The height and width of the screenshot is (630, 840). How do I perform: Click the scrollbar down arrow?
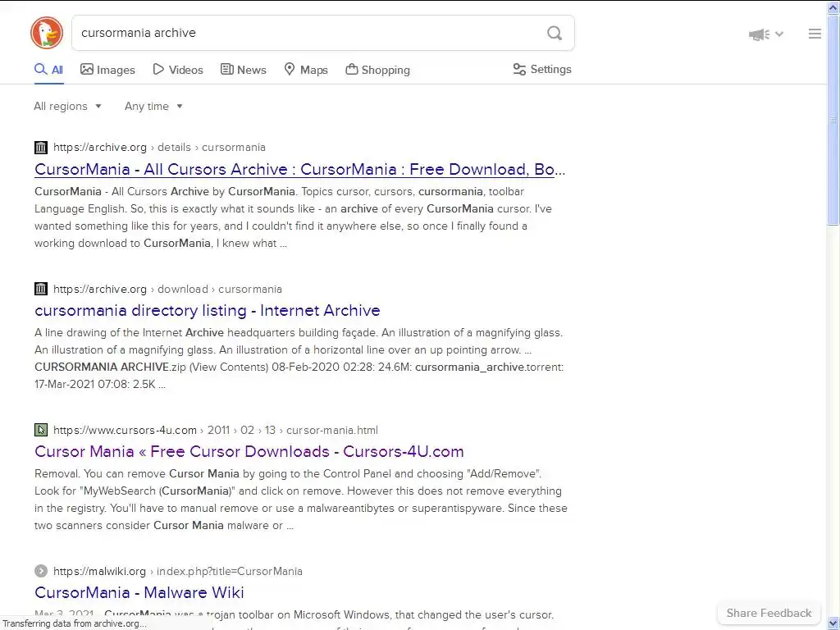[x=833, y=623]
